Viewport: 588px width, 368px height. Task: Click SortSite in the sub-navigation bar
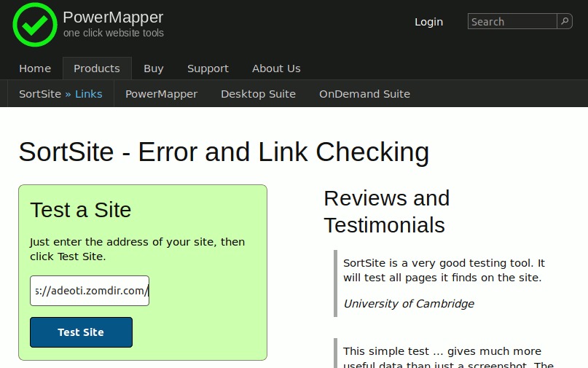click(39, 94)
